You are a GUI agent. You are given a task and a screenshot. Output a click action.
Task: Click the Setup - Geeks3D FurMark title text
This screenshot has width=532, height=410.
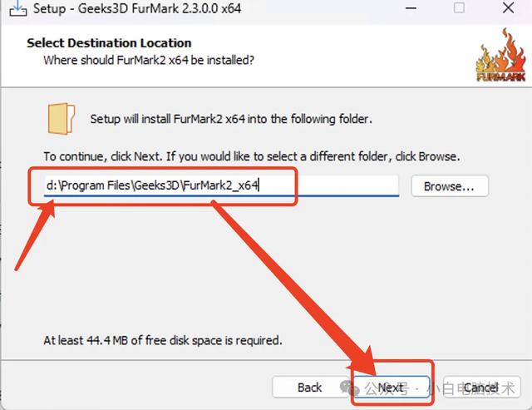pyautogui.click(x=137, y=8)
